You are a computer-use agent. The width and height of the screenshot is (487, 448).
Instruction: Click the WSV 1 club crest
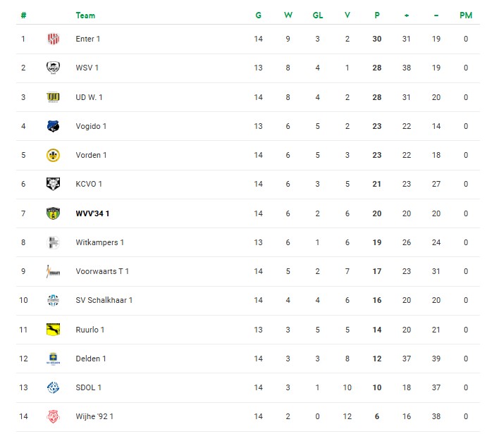[53, 68]
